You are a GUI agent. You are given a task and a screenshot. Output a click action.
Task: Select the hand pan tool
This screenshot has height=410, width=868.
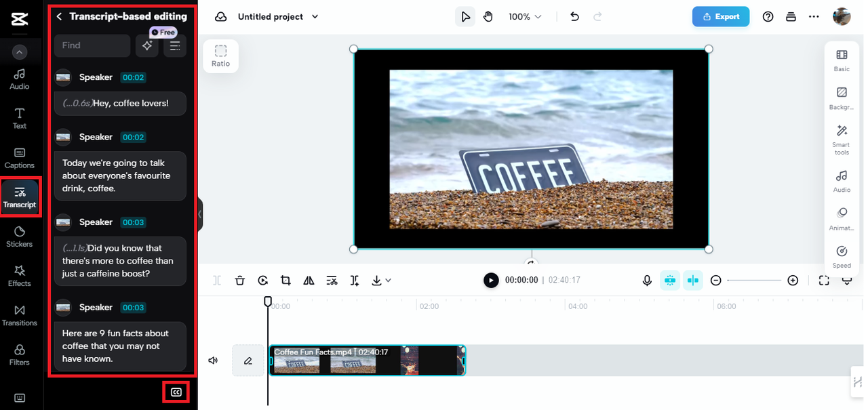point(488,17)
